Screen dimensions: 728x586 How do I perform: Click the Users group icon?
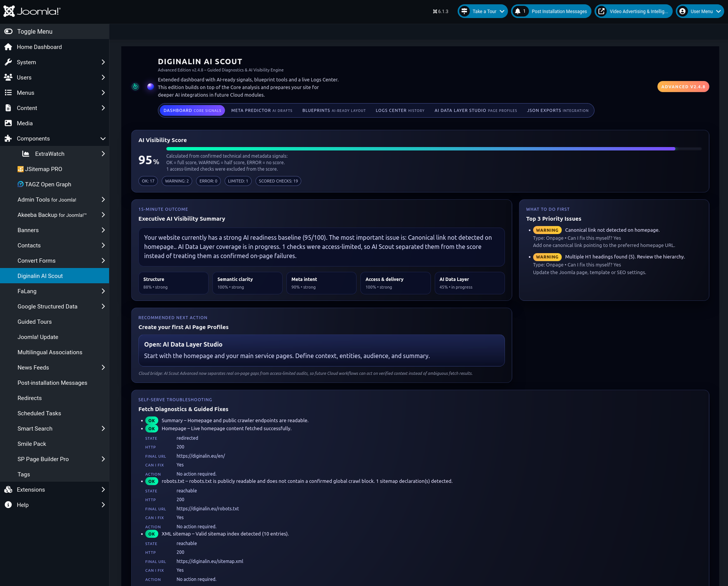(8, 77)
